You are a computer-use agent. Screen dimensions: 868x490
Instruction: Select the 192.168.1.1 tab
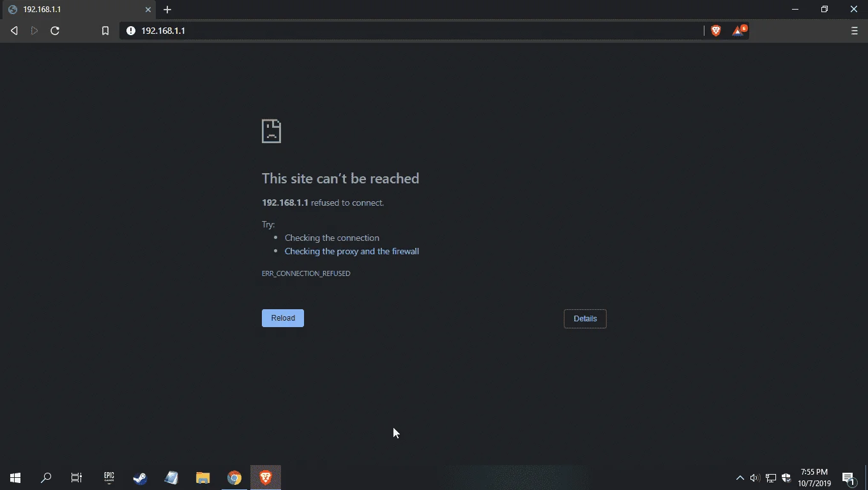pos(77,10)
